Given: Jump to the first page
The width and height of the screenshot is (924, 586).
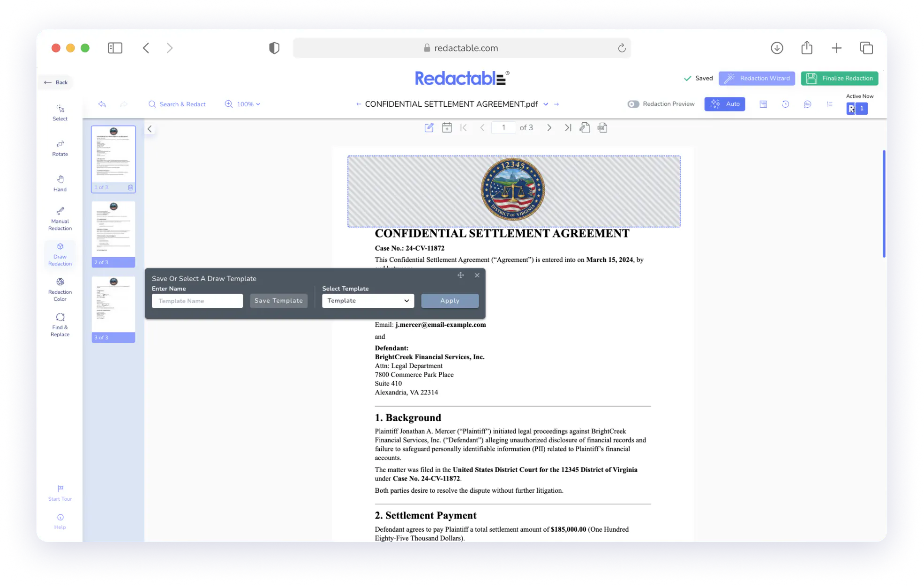Looking at the screenshot, I should (464, 127).
